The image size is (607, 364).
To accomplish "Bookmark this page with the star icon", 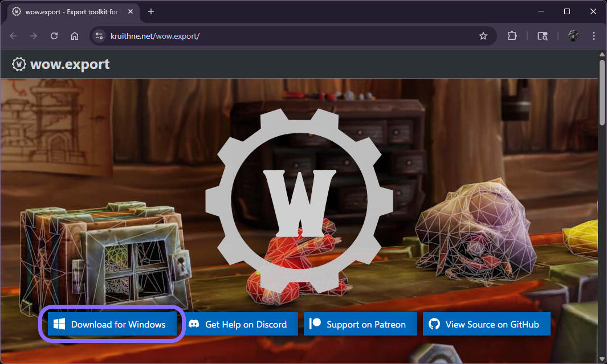I will pos(483,36).
